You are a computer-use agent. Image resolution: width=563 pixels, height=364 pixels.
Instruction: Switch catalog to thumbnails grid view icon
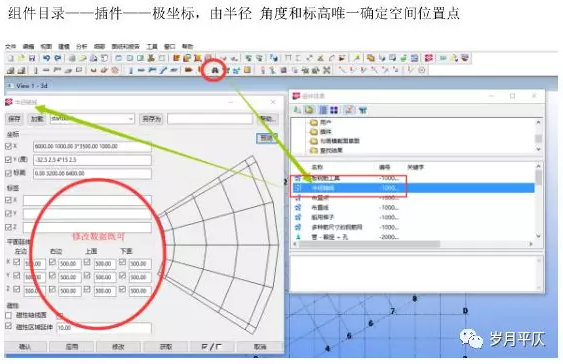(x=334, y=110)
